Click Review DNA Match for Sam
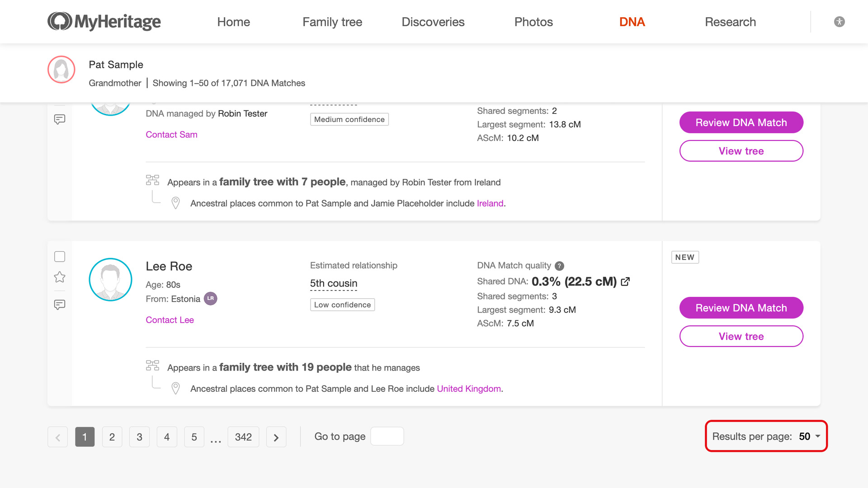868x488 pixels. pos(741,122)
